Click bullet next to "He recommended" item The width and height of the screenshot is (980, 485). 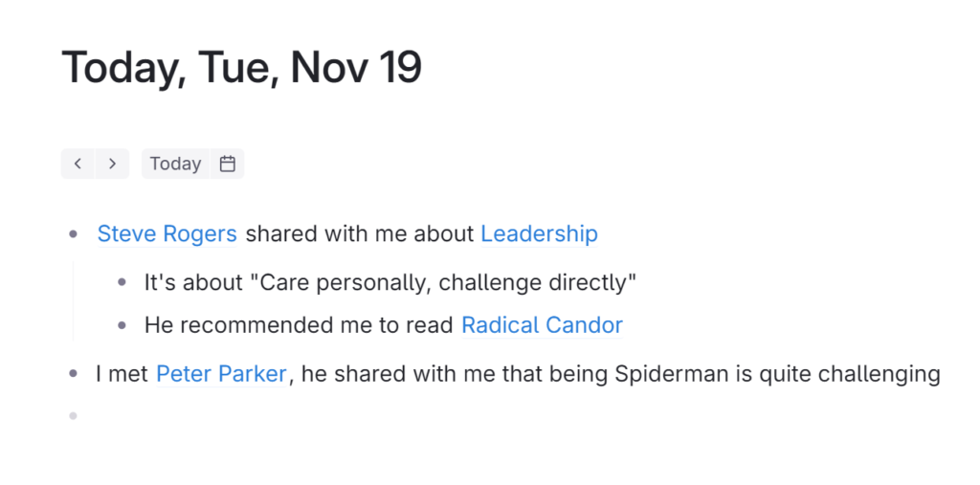[122, 326]
